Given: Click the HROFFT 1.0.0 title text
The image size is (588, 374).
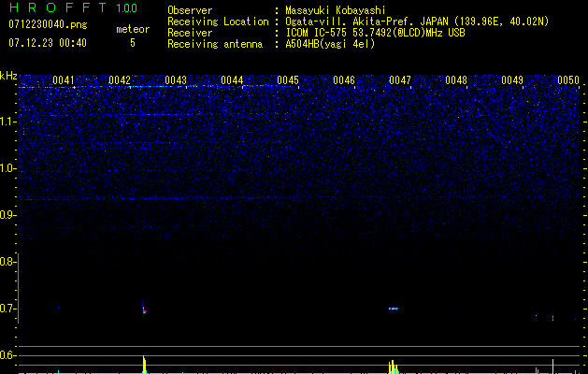Looking at the screenshot, I should [73, 7].
